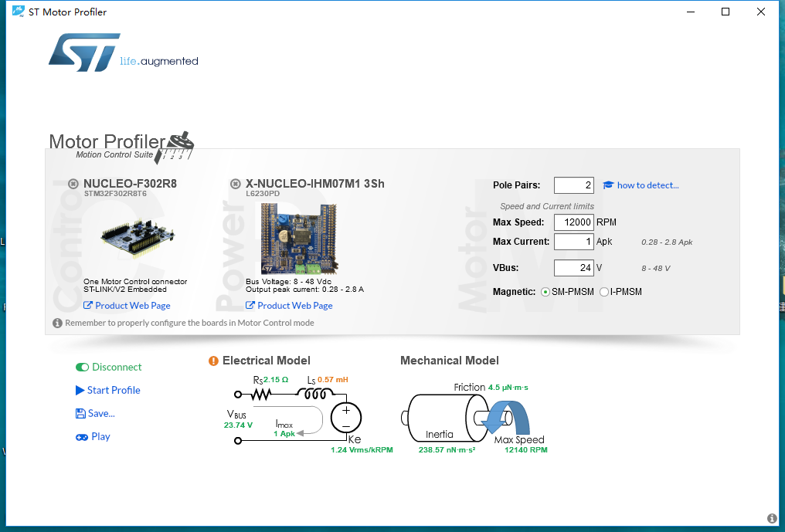Click the "how to detect..." link

[x=647, y=185]
